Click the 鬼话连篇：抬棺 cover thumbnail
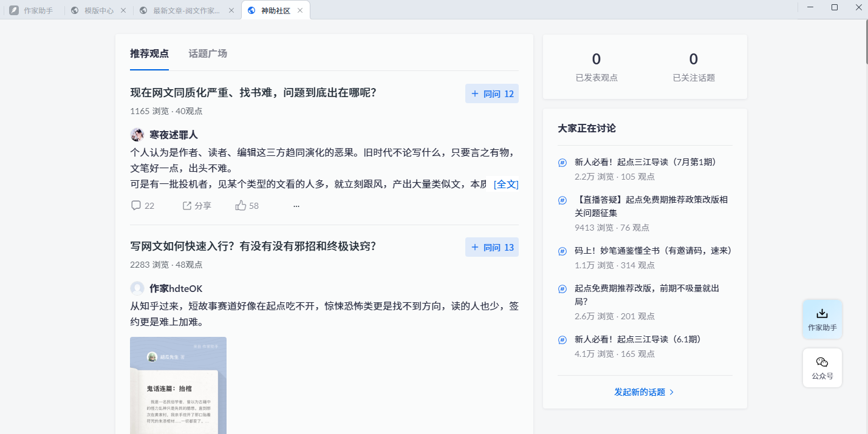868x434 pixels. pyautogui.click(x=178, y=385)
